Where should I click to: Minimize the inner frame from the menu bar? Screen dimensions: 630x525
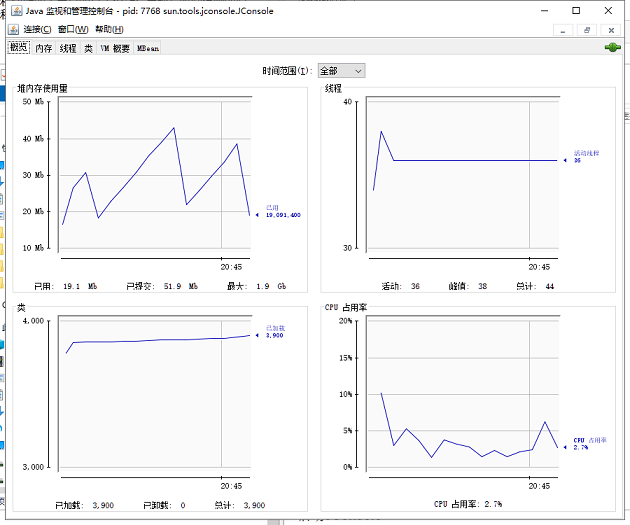(x=565, y=29)
